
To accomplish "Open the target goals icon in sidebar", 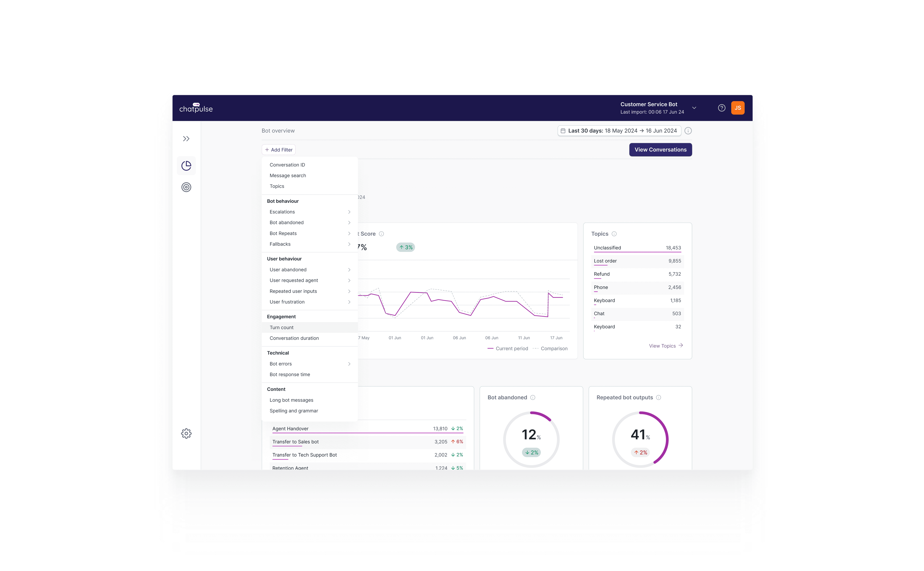I will pyautogui.click(x=186, y=187).
